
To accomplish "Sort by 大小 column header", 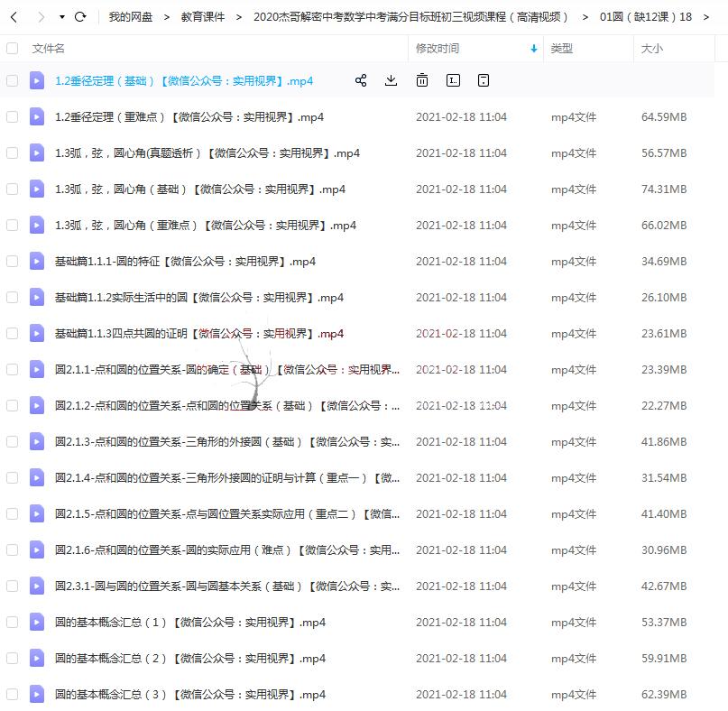I will point(652,49).
